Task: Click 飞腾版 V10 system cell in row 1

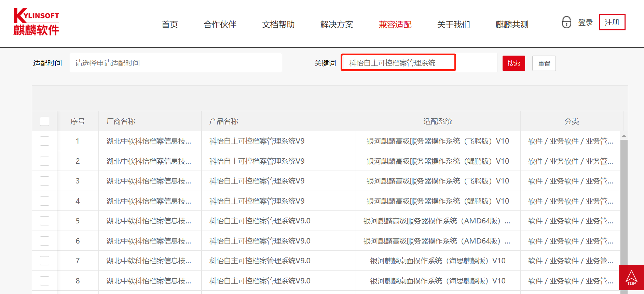Action: coord(438,141)
